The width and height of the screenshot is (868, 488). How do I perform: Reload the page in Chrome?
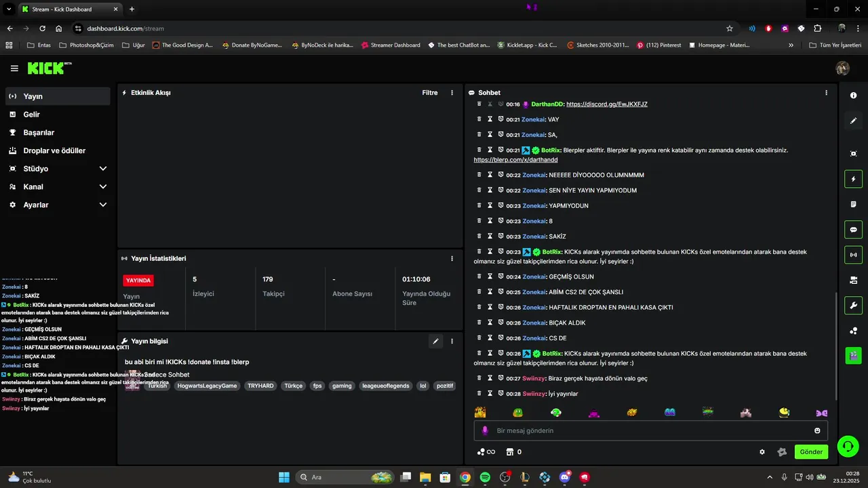pos(42,28)
